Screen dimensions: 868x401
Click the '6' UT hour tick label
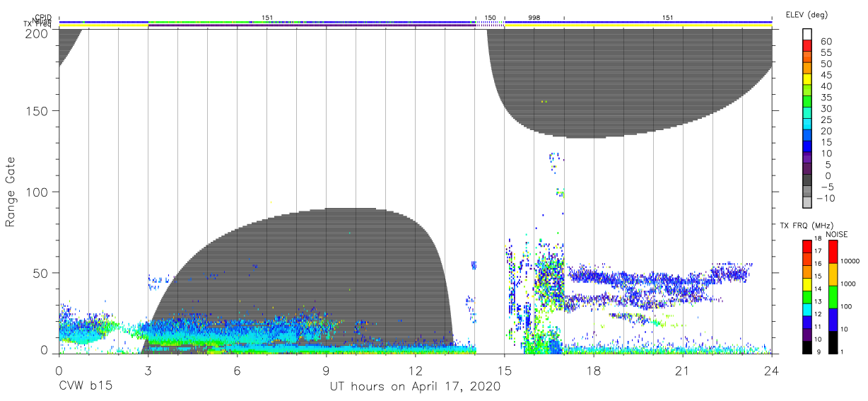(x=237, y=371)
